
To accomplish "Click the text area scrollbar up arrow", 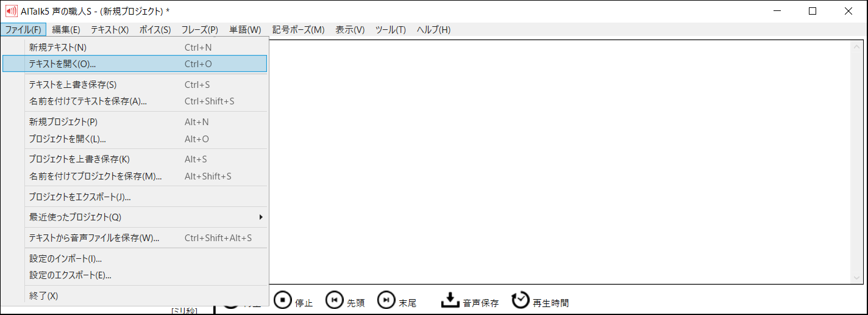I will tap(857, 46).
